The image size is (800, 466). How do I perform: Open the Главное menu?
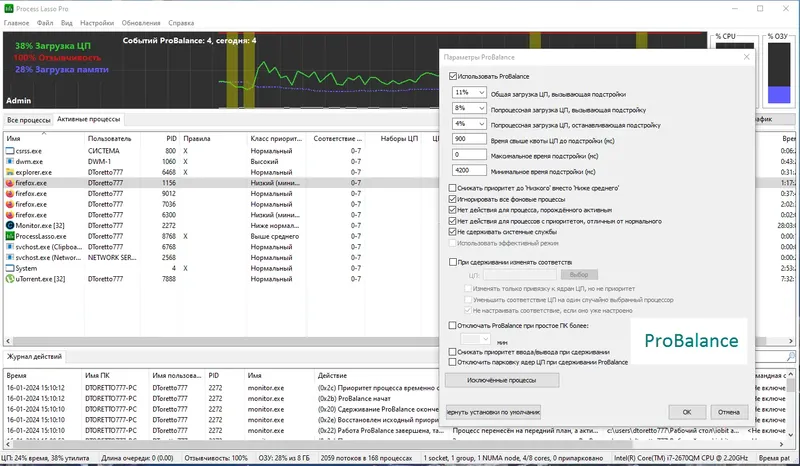click(16, 23)
